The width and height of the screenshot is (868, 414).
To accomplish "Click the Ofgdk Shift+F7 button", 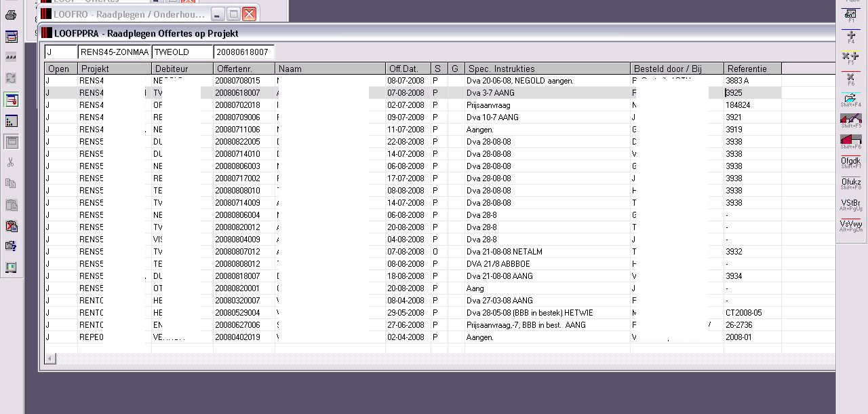I will (x=851, y=163).
